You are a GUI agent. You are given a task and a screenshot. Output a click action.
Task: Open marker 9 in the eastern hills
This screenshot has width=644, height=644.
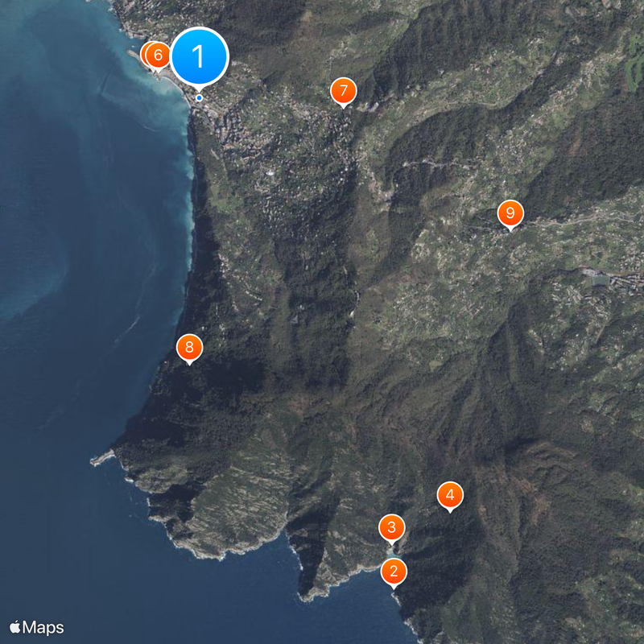point(510,213)
